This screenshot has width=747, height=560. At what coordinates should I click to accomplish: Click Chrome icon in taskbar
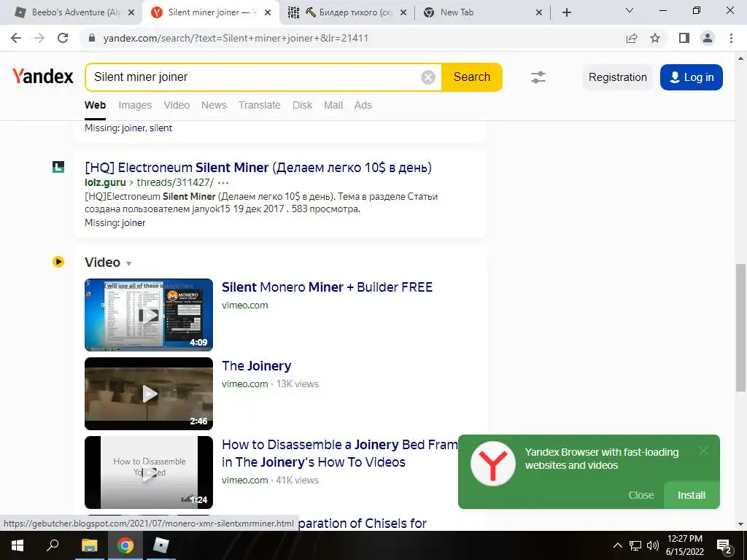[125, 545]
